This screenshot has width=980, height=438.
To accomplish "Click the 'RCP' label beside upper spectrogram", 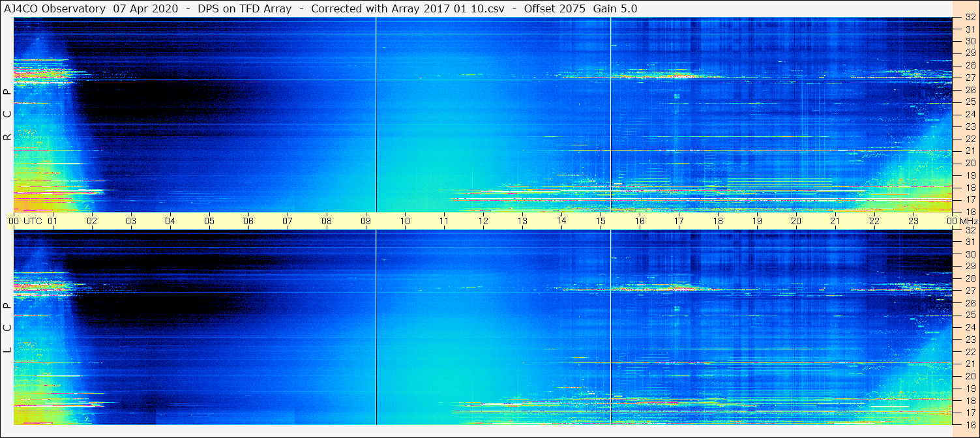I will coord(7,115).
